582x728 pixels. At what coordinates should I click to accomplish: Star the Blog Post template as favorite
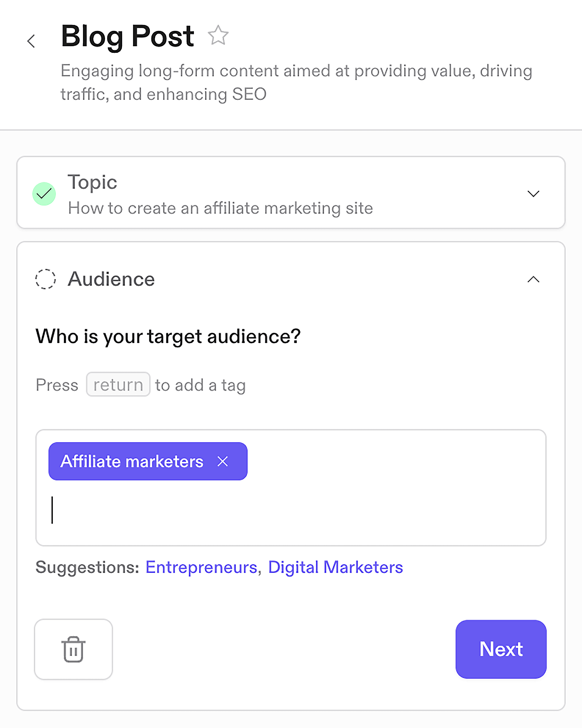click(x=218, y=35)
